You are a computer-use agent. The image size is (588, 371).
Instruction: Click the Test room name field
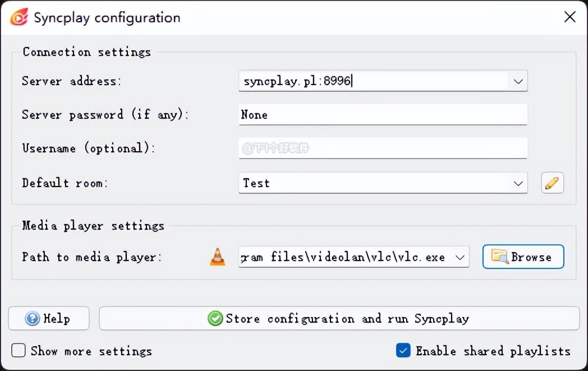click(370, 183)
